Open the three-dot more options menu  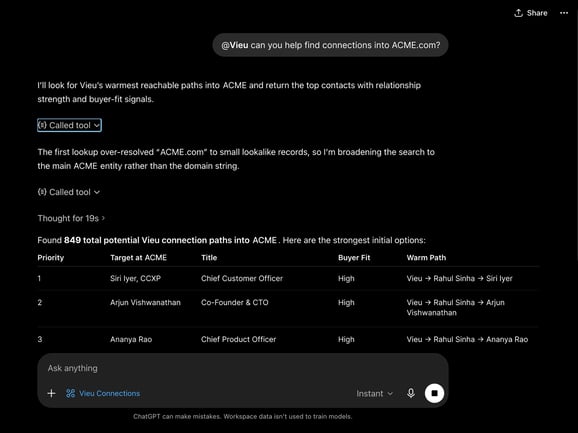(564, 13)
